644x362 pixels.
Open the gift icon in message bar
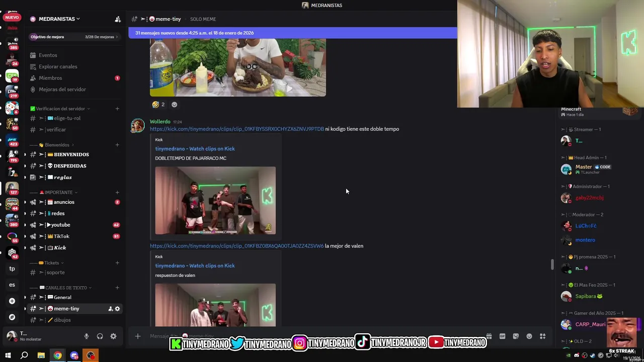click(489, 336)
